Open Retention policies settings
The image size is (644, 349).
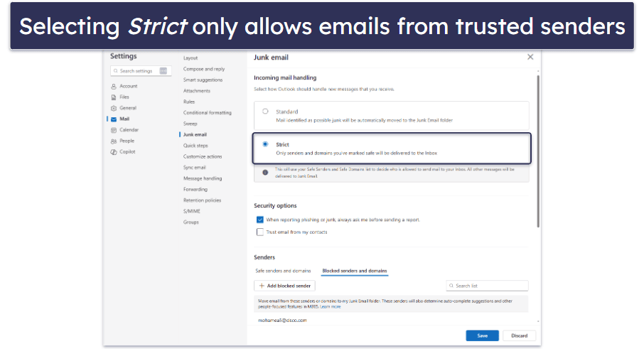pyautogui.click(x=202, y=200)
